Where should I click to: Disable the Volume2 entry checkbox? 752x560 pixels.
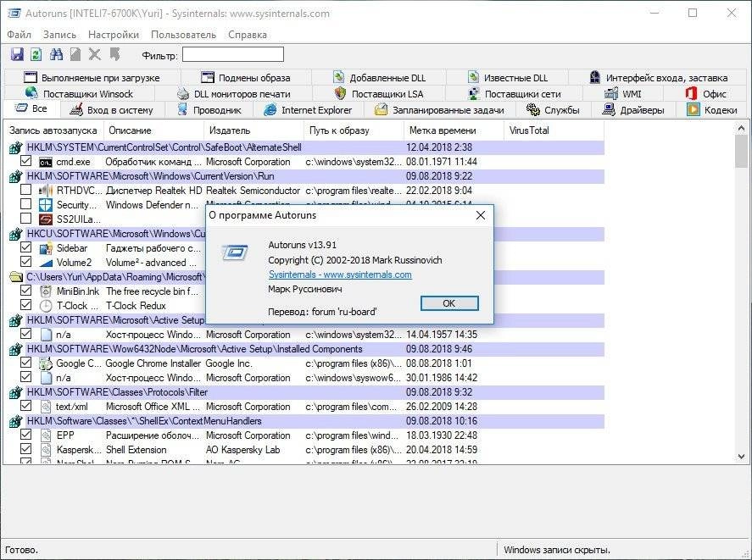tap(26, 262)
